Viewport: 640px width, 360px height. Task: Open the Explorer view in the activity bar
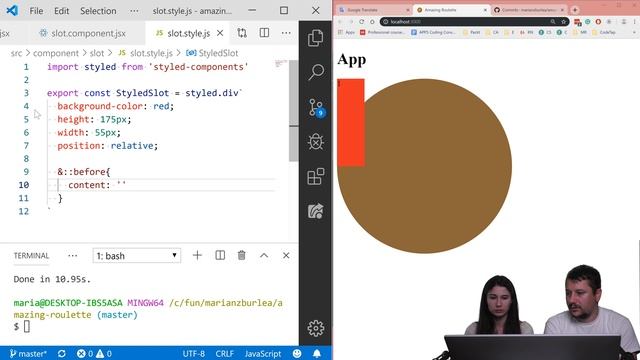(316, 38)
